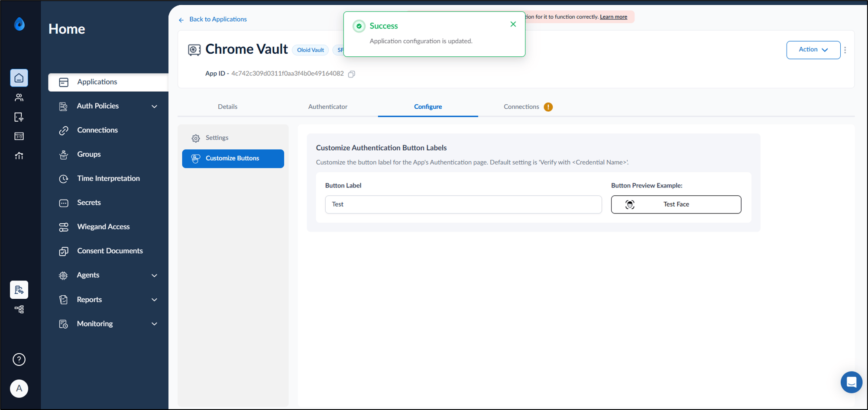Image resolution: width=868 pixels, height=410 pixels.
Task: Expand the Agents menu
Action: pos(108,275)
